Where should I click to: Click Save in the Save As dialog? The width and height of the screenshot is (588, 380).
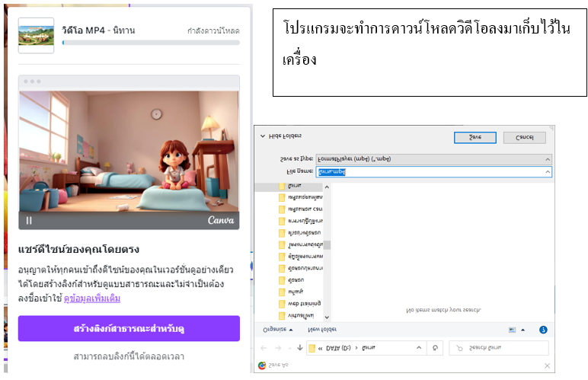pos(475,137)
